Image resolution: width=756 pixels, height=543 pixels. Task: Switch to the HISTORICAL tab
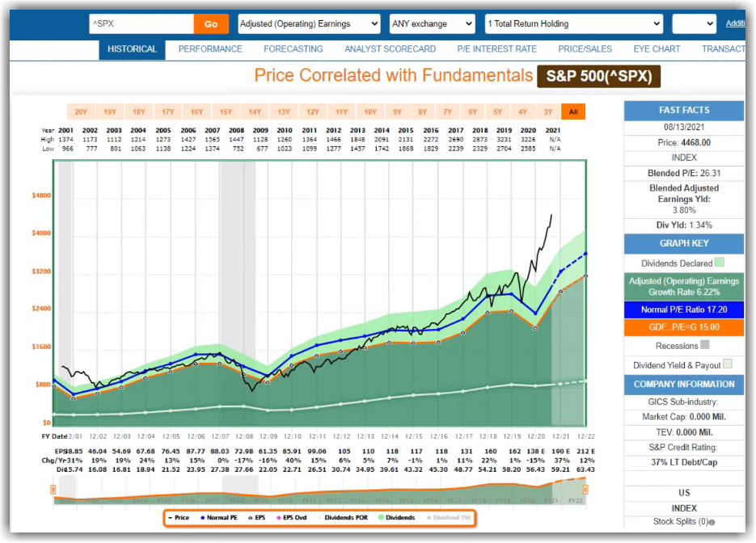(x=132, y=49)
